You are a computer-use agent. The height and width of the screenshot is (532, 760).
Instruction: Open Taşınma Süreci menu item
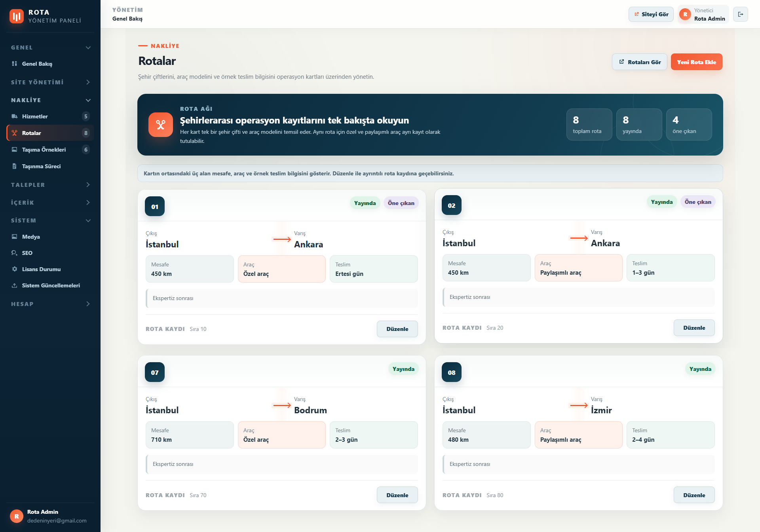(50, 166)
